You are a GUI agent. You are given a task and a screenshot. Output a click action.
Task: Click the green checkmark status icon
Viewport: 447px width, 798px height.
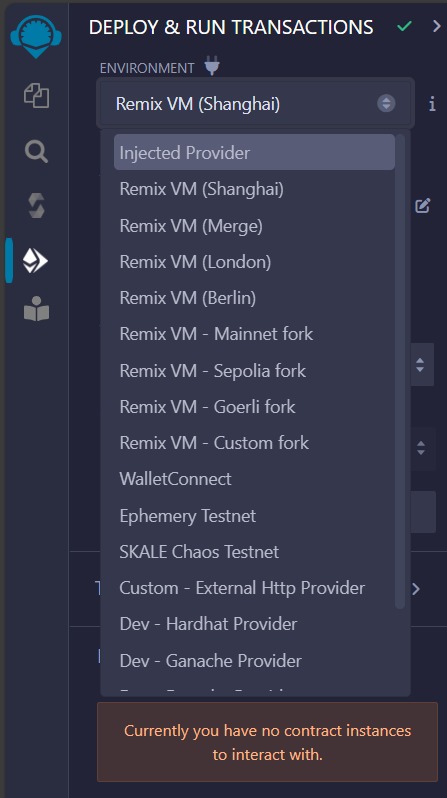(x=404, y=26)
